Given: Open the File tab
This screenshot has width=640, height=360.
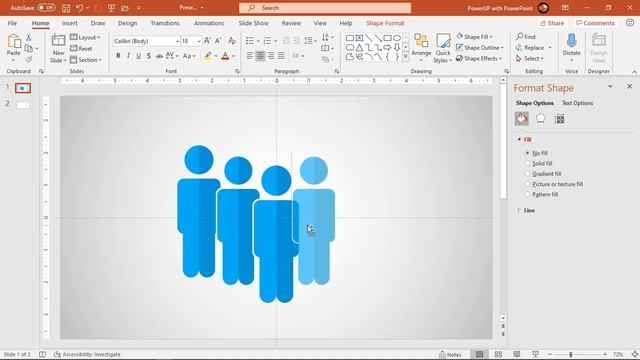Looking at the screenshot, I should [x=12, y=23].
